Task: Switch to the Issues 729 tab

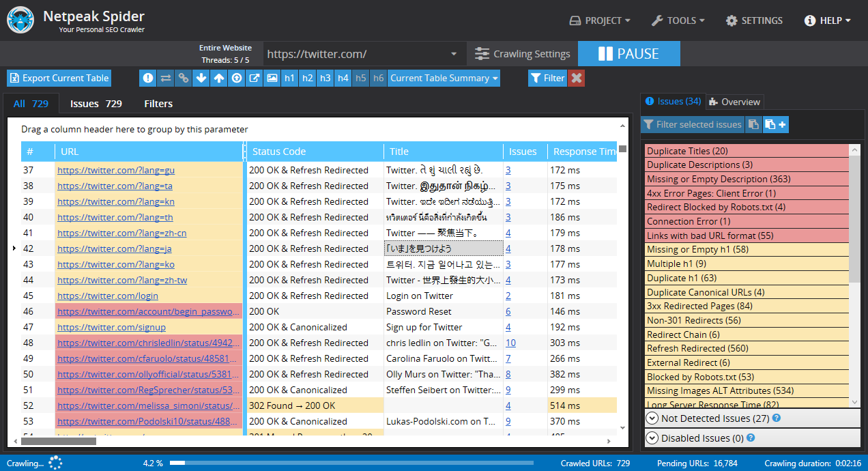Action: pos(96,104)
